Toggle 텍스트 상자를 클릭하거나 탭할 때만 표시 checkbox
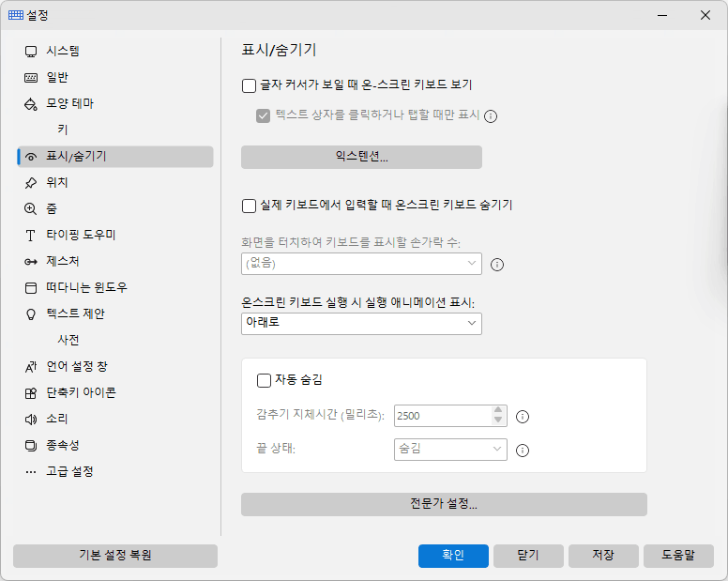Viewport: 728px width, 581px height. click(x=263, y=116)
